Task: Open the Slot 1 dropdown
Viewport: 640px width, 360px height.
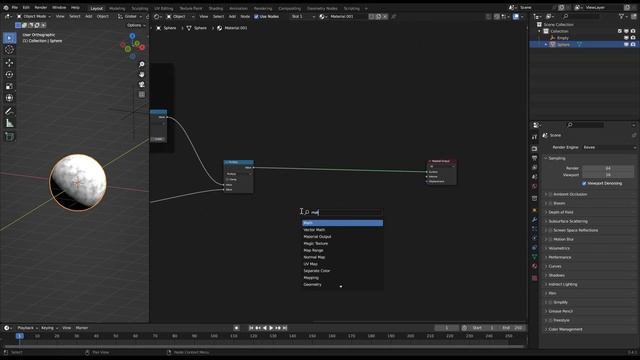Action: (303, 17)
